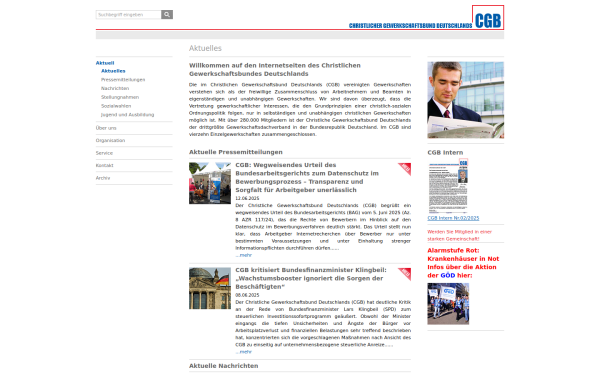Open the CGB Intern Nr.02/2025 link
Screen dimensions: 600x375
click(x=453, y=218)
